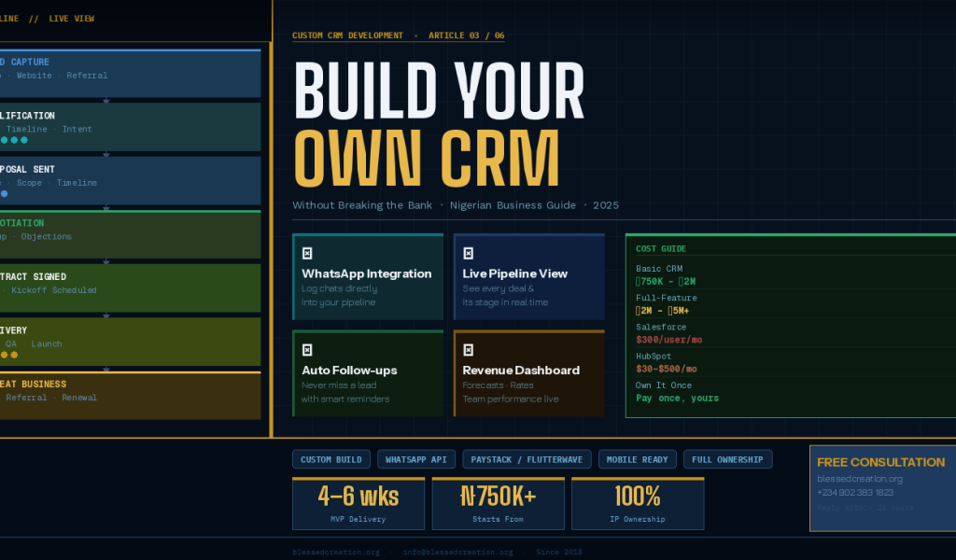Click the WhatsApp API pill button

416,459
